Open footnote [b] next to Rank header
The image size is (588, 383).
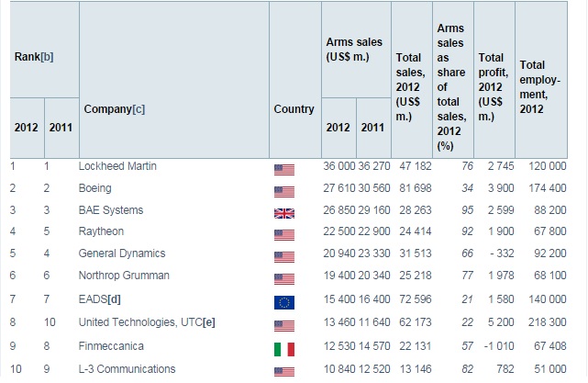pos(47,57)
